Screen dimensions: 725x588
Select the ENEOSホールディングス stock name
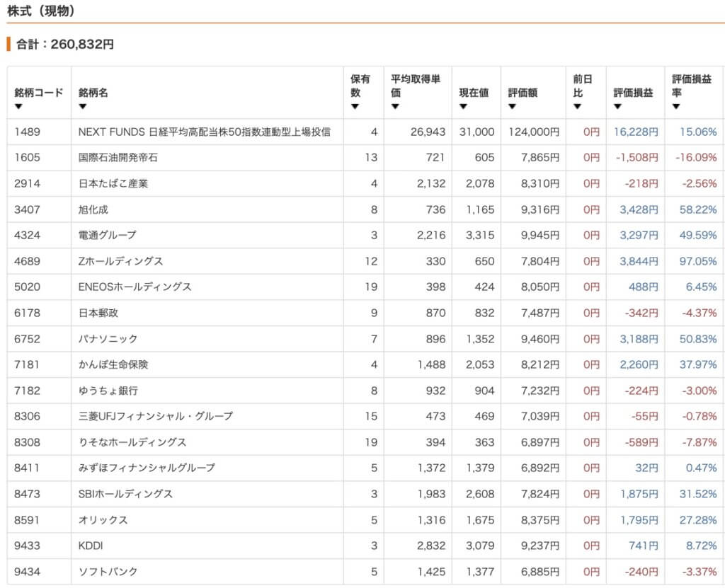(135, 287)
